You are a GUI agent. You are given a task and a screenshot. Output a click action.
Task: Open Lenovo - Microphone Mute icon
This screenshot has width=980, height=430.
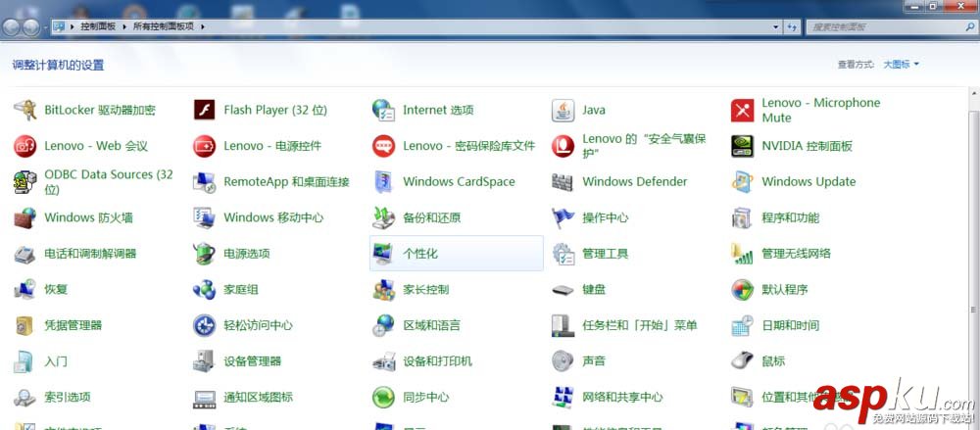point(743,111)
